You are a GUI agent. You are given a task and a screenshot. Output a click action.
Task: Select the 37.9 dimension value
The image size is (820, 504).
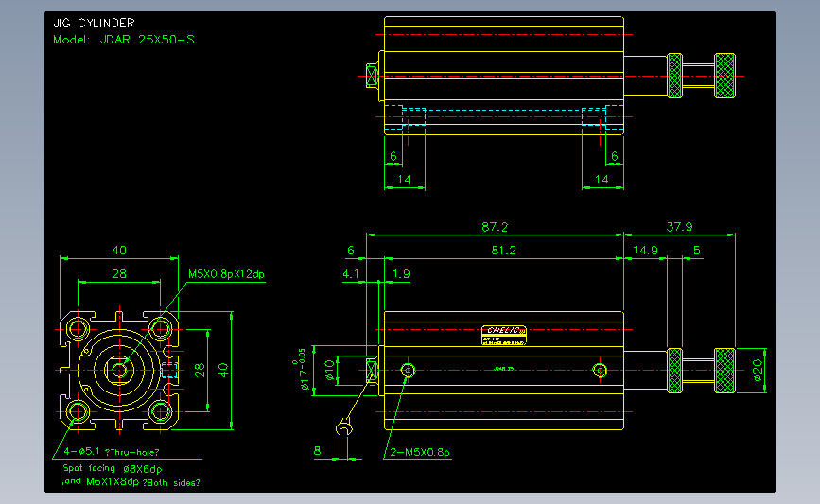coord(679,227)
